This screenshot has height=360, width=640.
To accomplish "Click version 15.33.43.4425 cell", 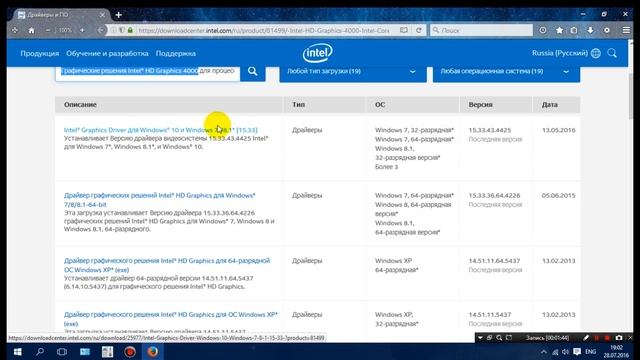I will pos(489,130).
